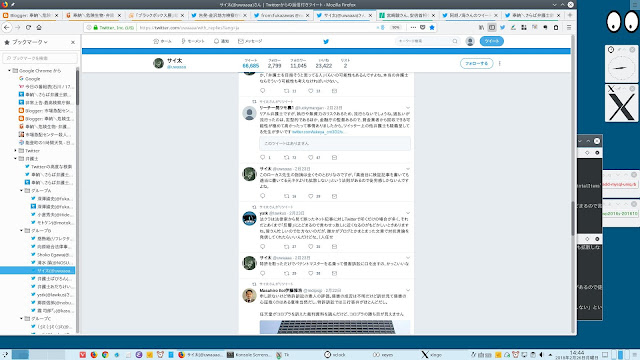Save page with the Pocket icon

pos(422,27)
